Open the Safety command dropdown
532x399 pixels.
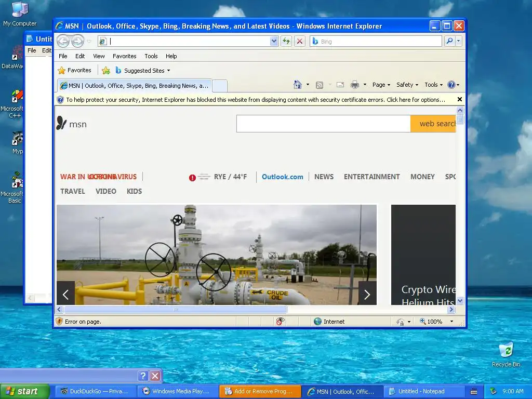pos(407,85)
